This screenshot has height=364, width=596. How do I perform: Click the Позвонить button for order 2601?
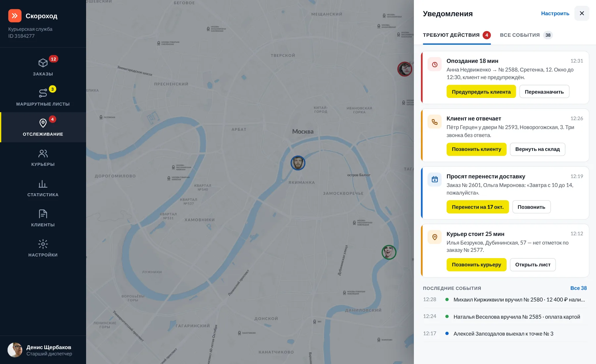[531, 207]
